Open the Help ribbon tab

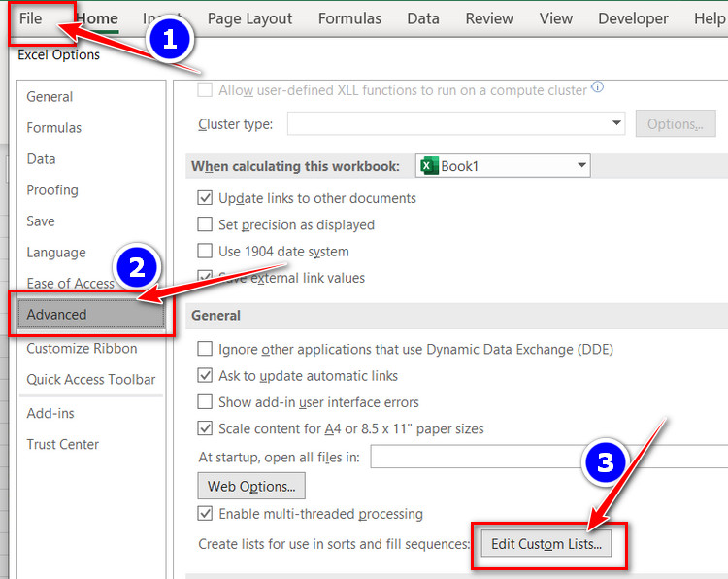point(710,18)
